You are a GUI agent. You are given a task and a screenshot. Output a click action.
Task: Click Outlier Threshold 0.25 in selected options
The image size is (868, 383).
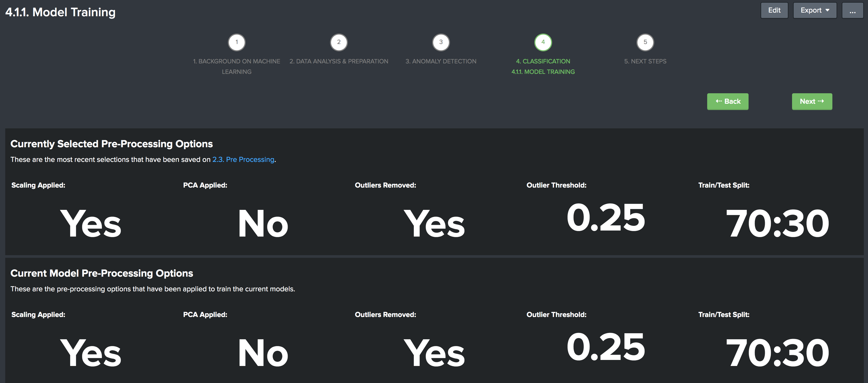point(606,217)
